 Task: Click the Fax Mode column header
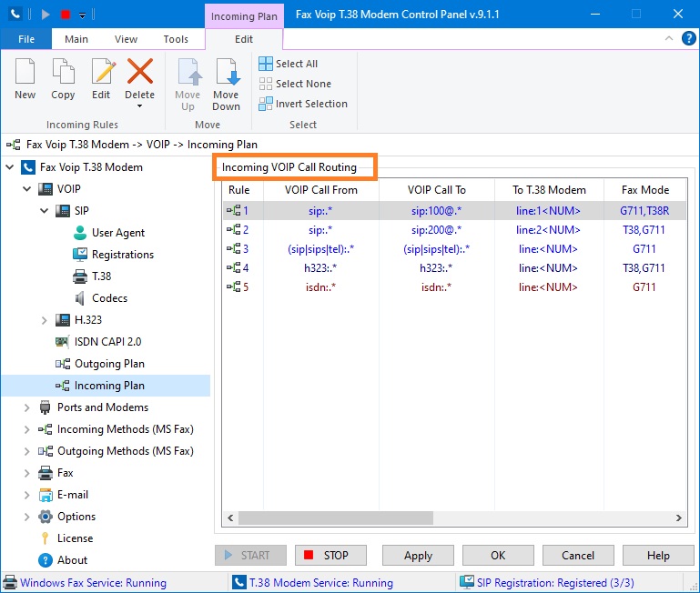click(645, 190)
